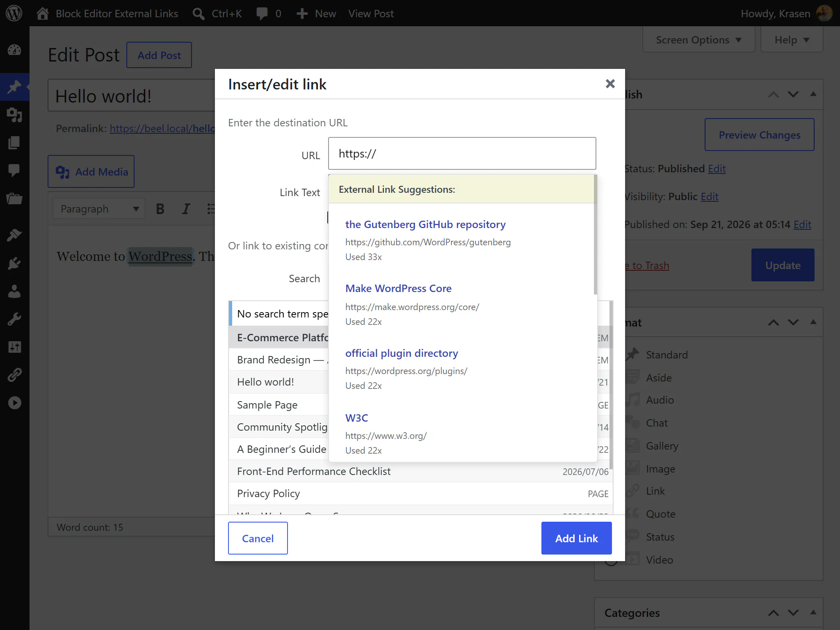Click the Update button
The height and width of the screenshot is (630, 840).
(783, 265)
